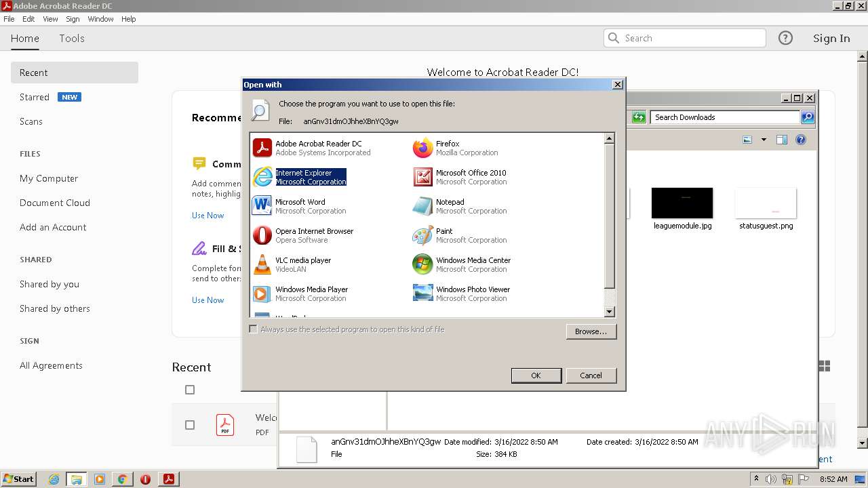
Task: Choose the Microsoft Word icon
Action: coord(262,205)
